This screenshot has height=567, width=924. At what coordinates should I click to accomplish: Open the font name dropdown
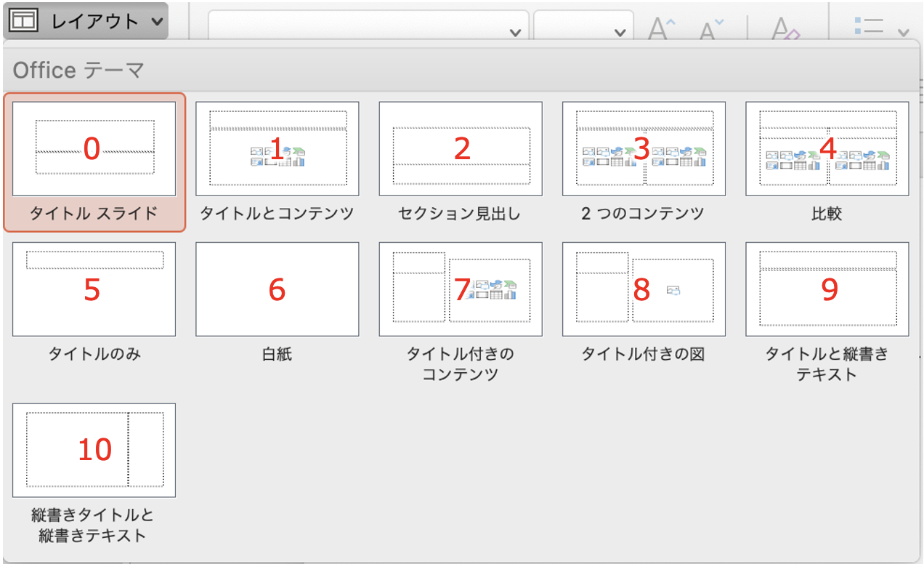coord(514,32)
